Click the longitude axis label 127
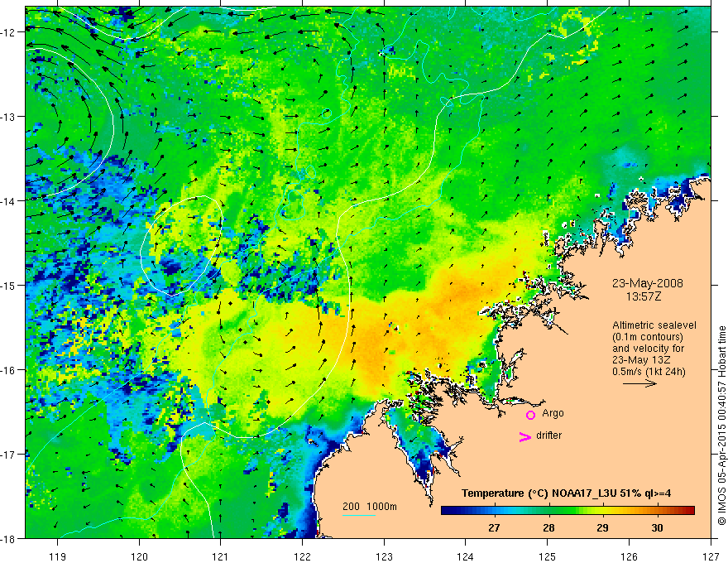This screenshot has height=563, width=728. [x=711, y=556]
